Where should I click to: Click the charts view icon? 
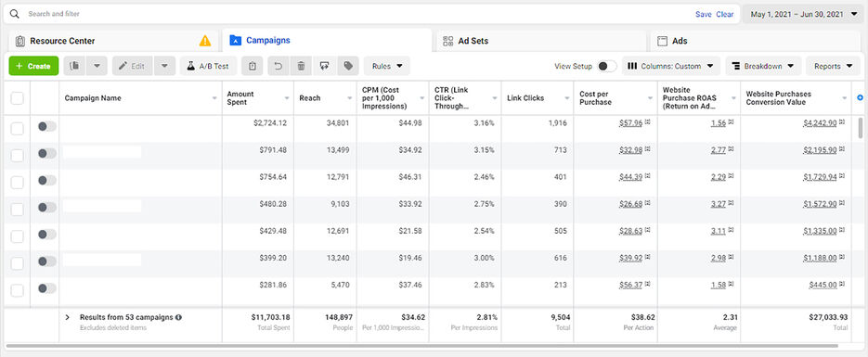point(75,67)
